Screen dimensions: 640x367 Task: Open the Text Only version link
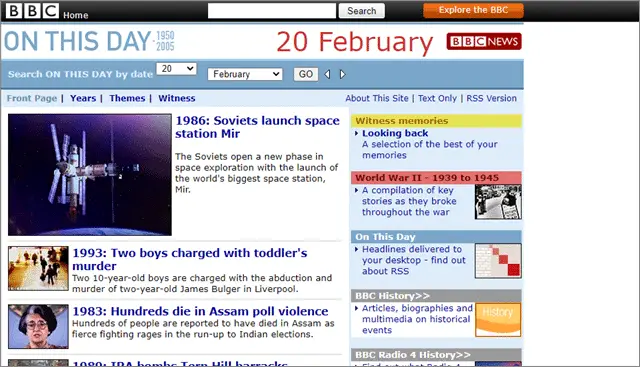(437, 98)
